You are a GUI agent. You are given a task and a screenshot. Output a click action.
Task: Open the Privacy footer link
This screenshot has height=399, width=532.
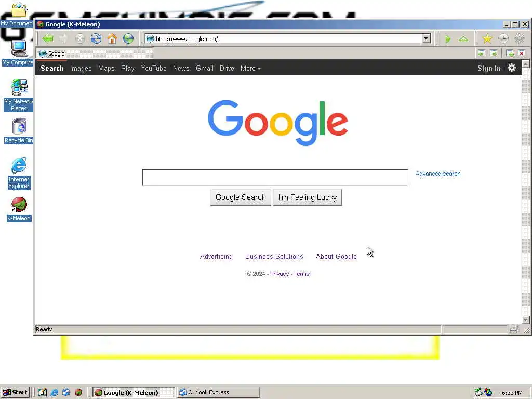pyautogui.click(x=279, y=274)
